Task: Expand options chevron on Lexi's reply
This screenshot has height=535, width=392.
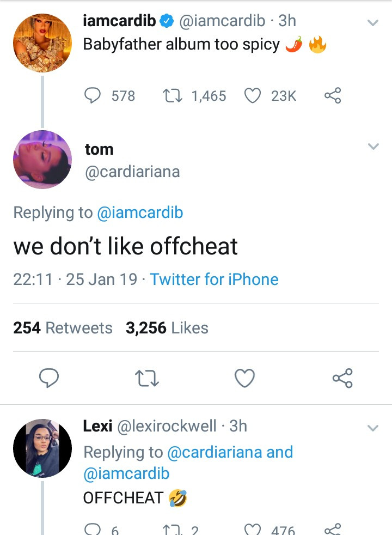Action: coord(373,428)
